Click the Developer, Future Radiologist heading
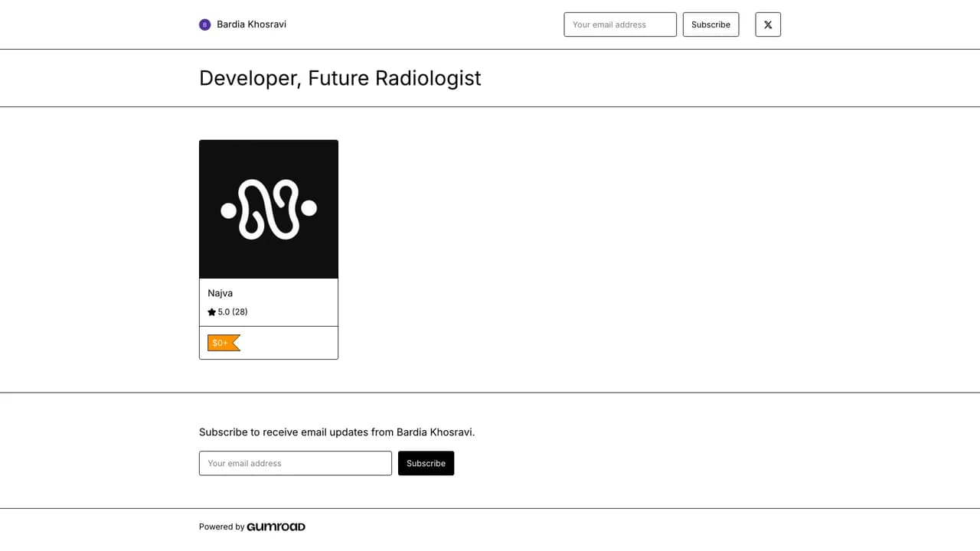This screenshot has height=551, width=980. tap(340, 78)
